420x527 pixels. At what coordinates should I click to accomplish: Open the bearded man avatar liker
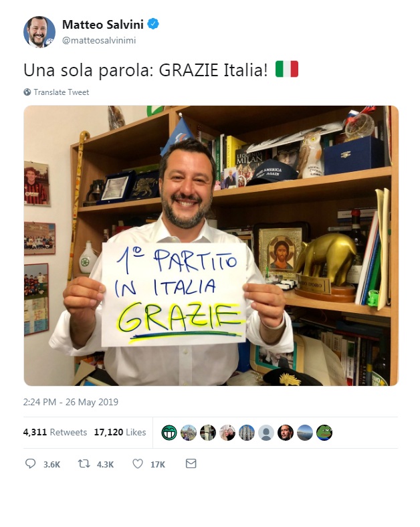286,433
